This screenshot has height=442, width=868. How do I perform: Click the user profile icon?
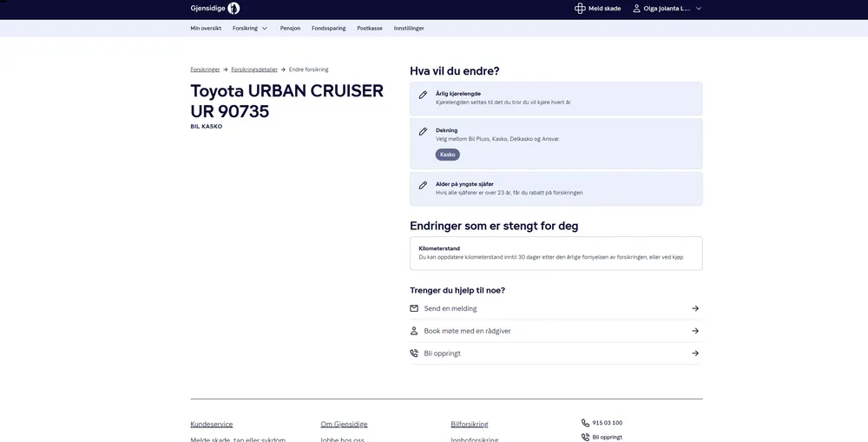coord(636,9)
